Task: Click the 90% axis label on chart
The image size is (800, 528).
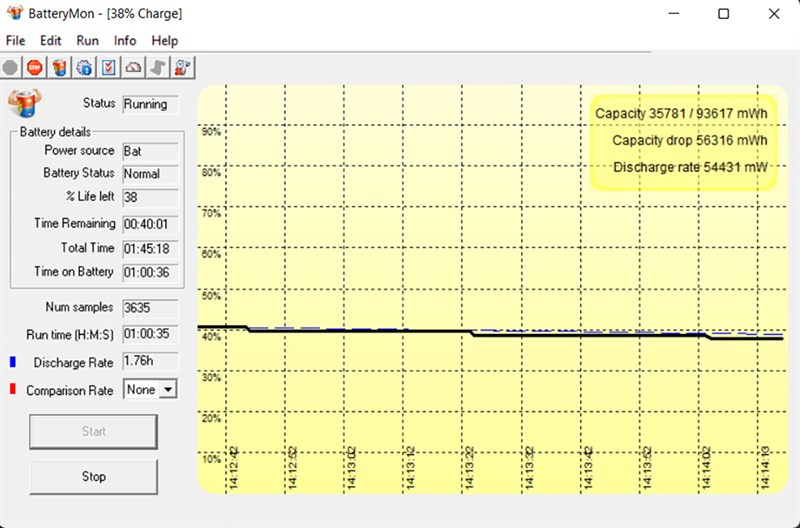Action: pos(211,132)
